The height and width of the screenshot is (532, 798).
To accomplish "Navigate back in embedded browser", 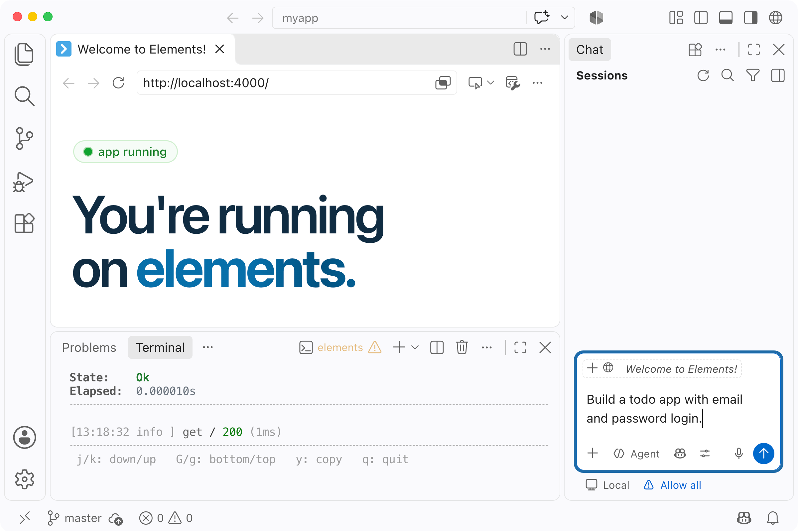I will coord(68,83).
